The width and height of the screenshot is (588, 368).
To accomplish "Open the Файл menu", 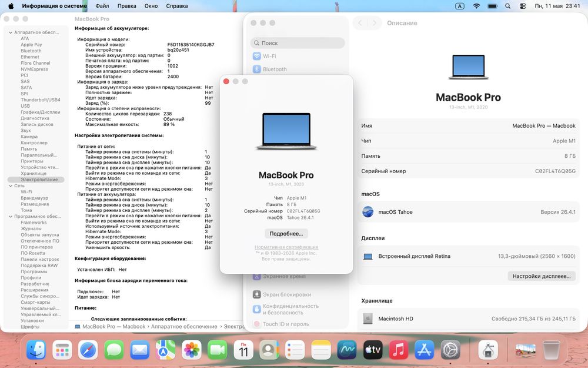I will 102,6.
